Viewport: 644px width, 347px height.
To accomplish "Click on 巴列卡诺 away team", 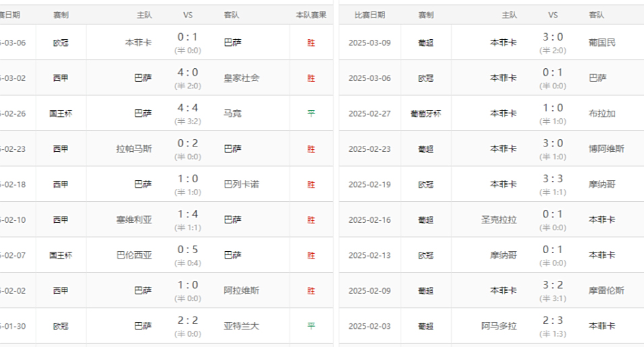I will (241, 184).
